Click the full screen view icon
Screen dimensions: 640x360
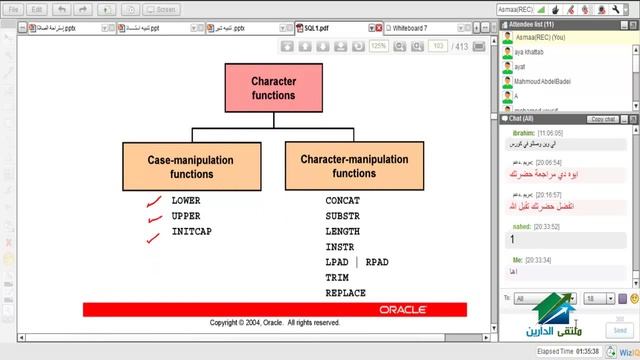[479, 46]
